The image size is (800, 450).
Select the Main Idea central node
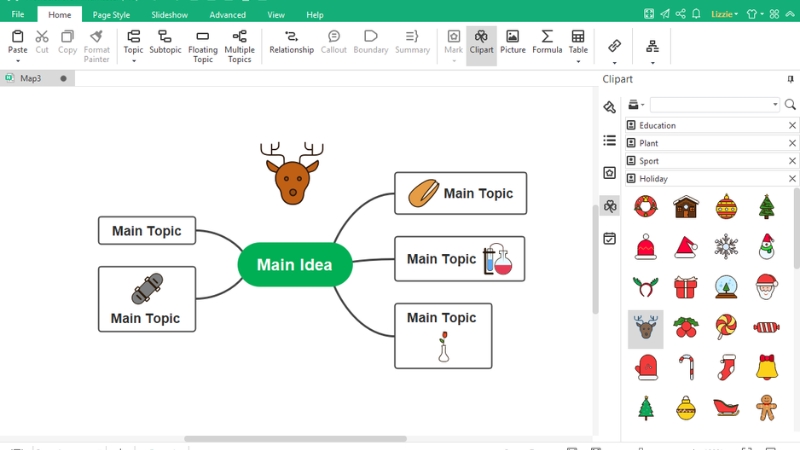tap(294, 265)
